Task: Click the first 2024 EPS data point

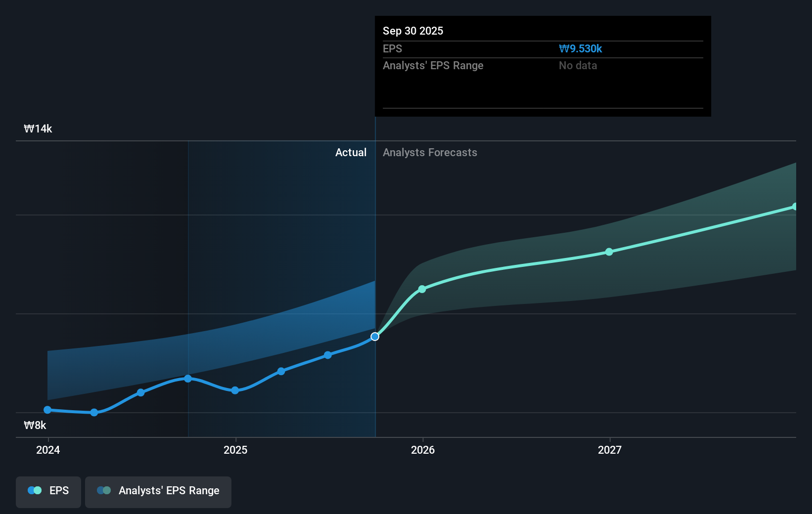Action: click(x=47, y=409)
